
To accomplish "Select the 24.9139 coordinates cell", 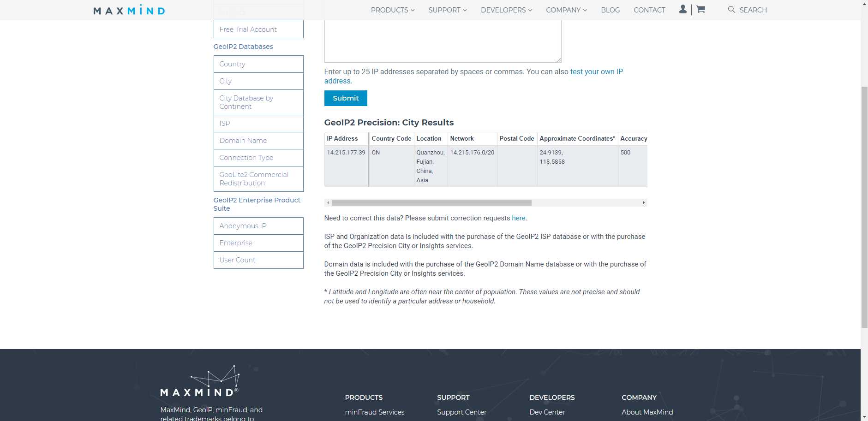I will click(x=577, y=166).
